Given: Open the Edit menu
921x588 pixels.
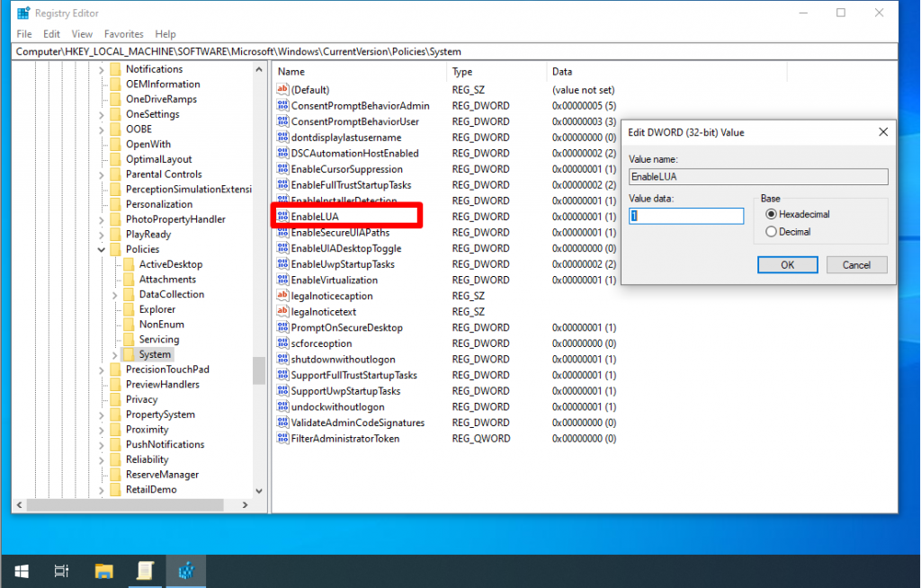Looking at the screenshot, I should 51,34.
